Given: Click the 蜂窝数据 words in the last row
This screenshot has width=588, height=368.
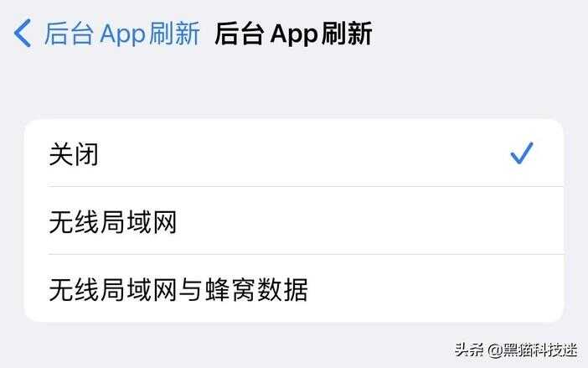Looking at the screenshot, I should tap(257, 289).
